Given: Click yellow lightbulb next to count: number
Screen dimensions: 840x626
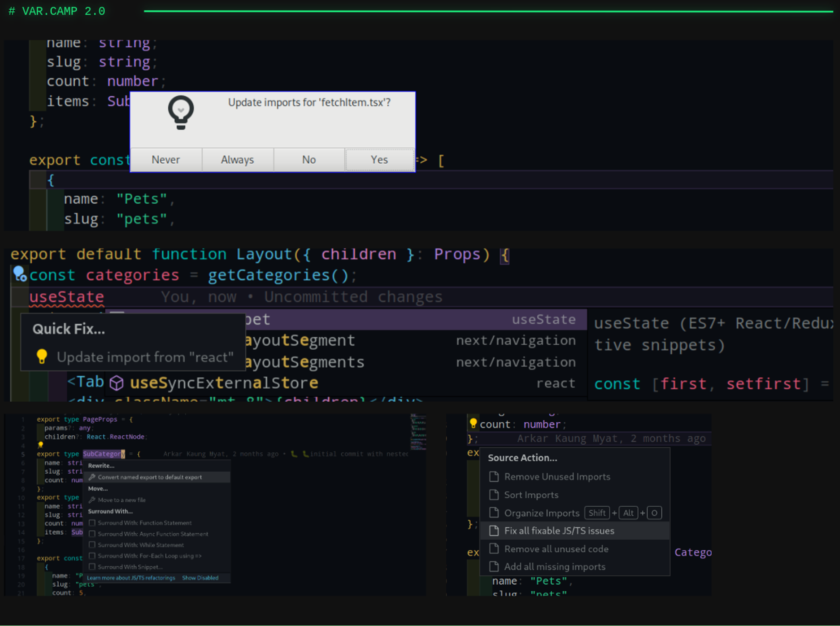Looking at the screenshot, I should pyautogui.click(x=473, y=423).
